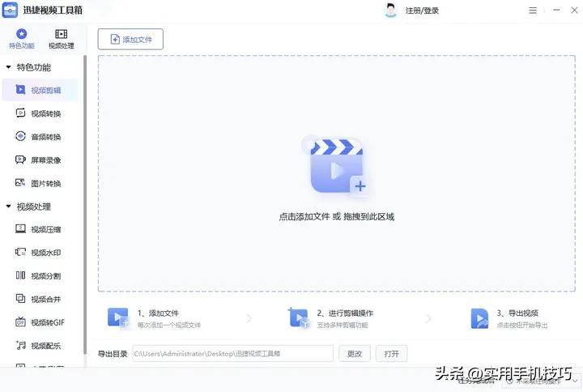Click the step 3 导出视频 icon
This screenshot has height=392, width=583.
pyautogui.click(x=479, y=318)
